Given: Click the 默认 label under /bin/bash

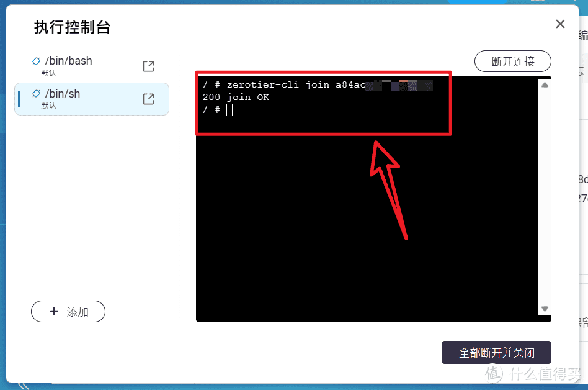Looking at the screenshot, I should (x=48, y=73).
